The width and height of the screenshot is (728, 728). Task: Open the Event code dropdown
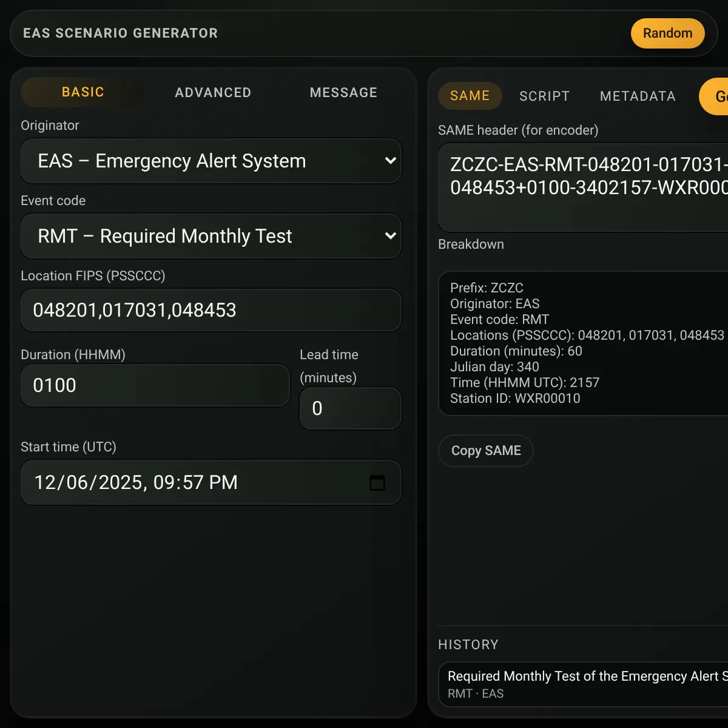211,236
